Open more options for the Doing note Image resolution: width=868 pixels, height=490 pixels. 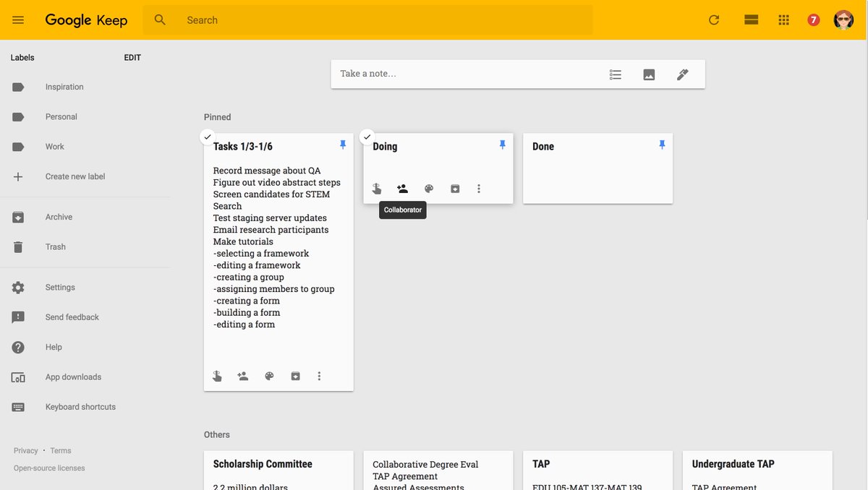click(x=478, y=189)
